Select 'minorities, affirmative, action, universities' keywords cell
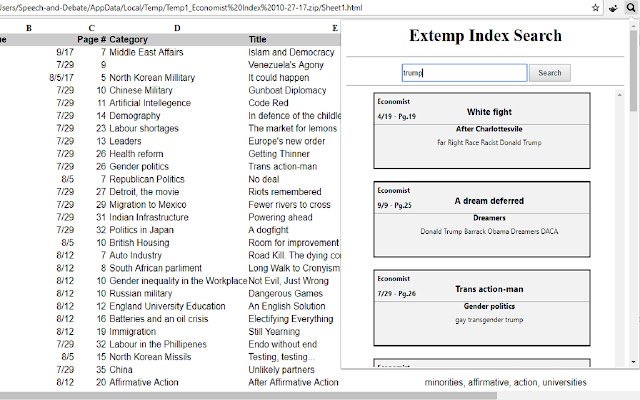 505,382
